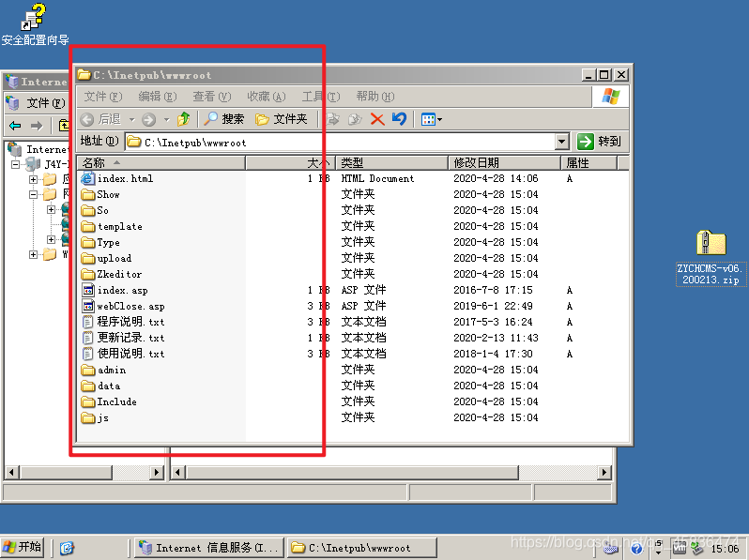
Task: Open the Forward history dropdown arrow
Action: point(167,119)
